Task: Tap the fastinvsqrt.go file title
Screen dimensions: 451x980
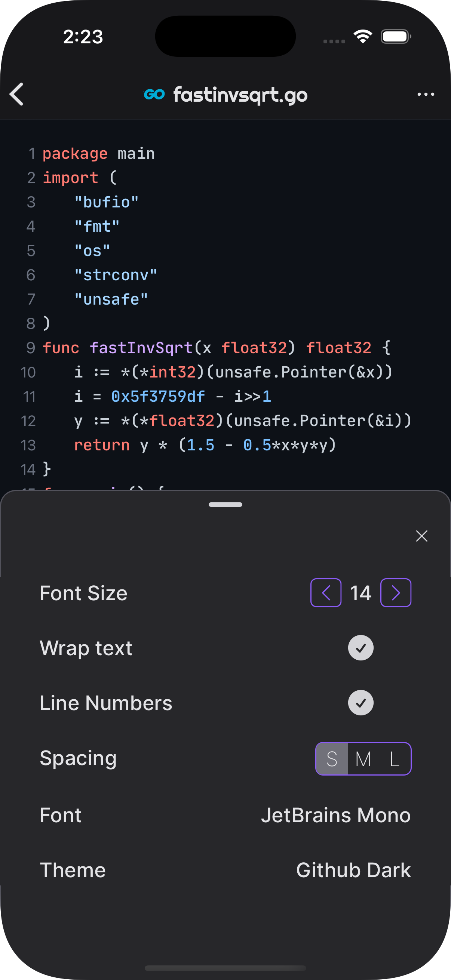Action: click(x=240, y=94)
